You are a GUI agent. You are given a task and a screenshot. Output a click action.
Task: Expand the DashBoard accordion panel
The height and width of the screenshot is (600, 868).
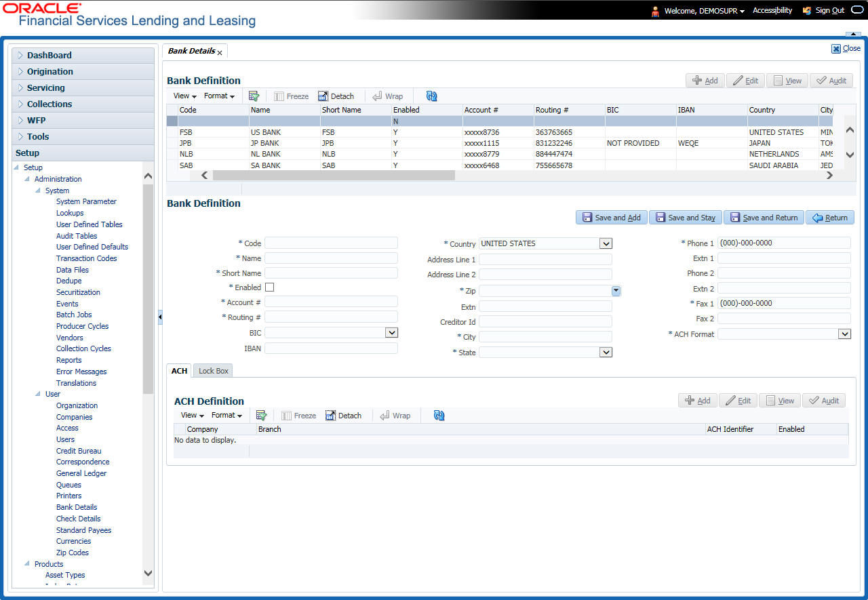click(83, 56)
